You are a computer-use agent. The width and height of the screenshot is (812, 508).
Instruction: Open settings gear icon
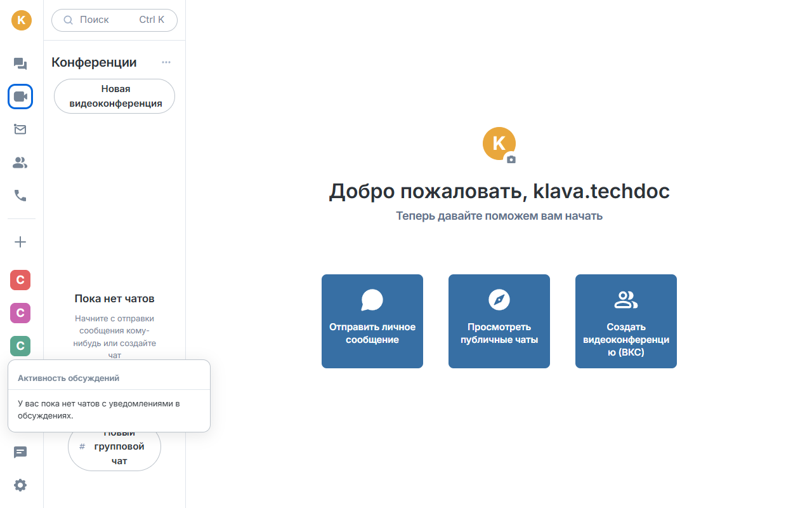20,485
